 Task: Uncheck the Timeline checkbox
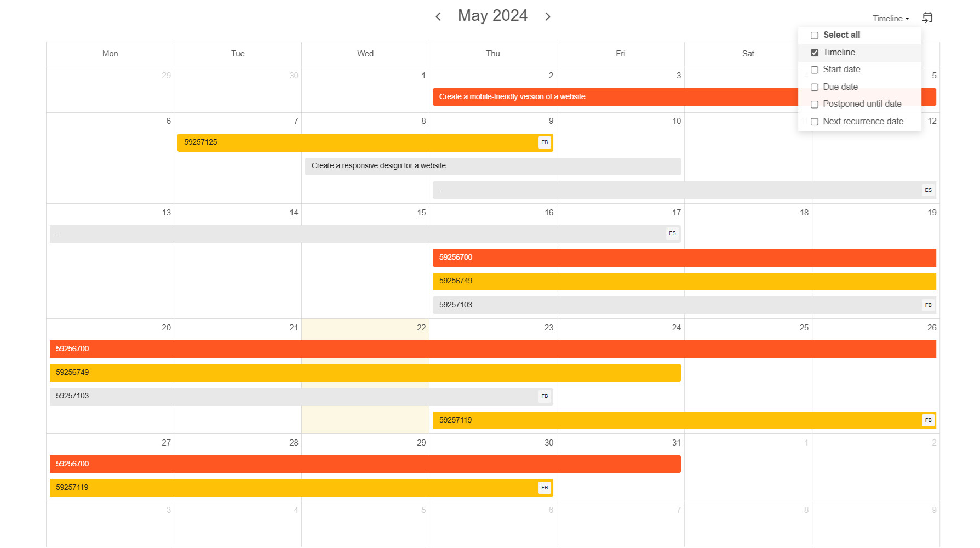[x=815, y=52]
